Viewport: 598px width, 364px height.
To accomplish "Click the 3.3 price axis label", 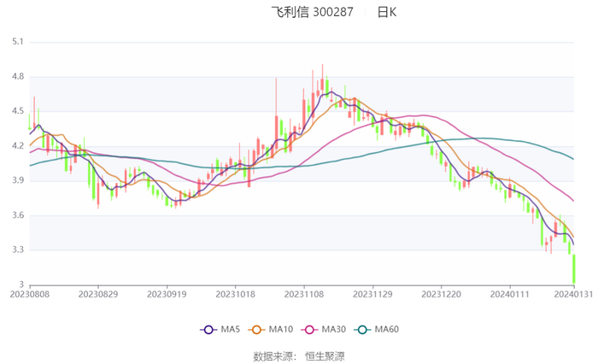I will [18, 250].
